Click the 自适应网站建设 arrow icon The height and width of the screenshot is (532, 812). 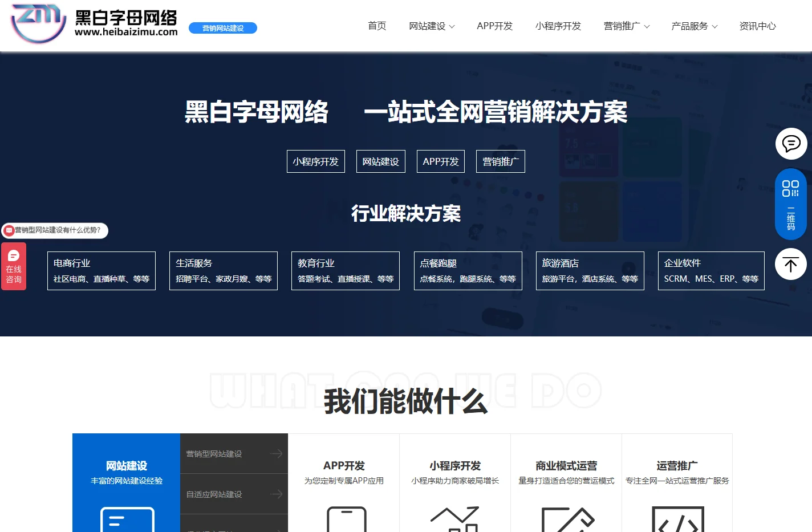tap(277, 494)
